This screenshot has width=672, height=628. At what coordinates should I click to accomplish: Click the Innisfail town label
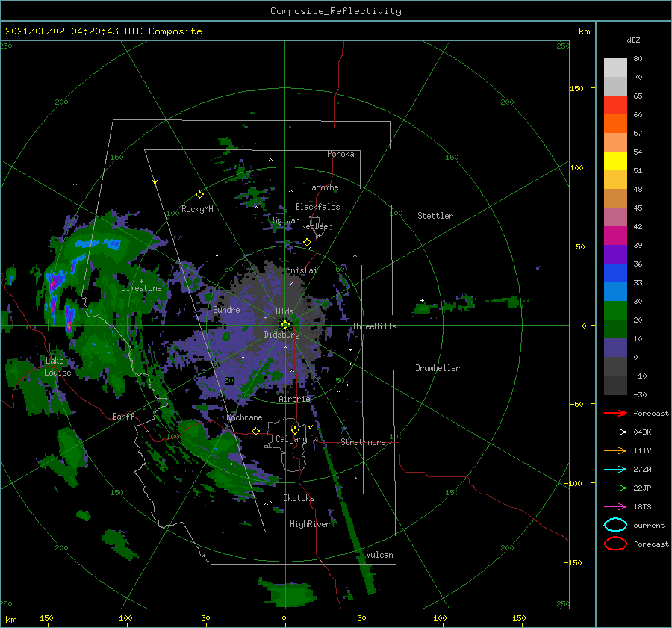pos(302,270)
